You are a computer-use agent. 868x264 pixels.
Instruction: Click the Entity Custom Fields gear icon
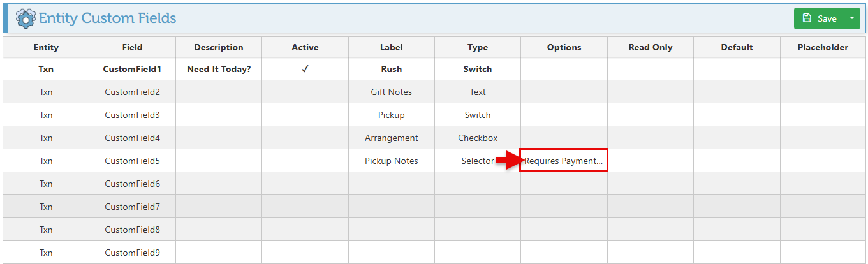pos(26,18)
